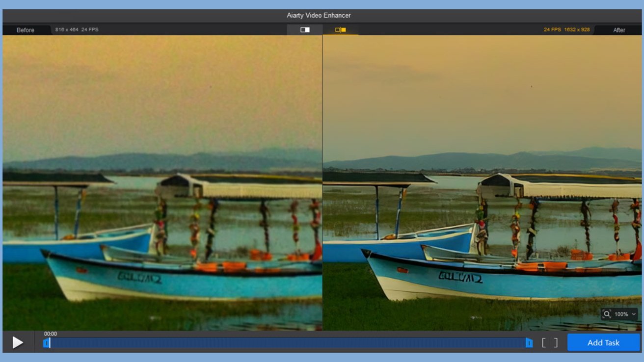Select the yellow side-by-side split view icon
Screen dimensions: 644x362
[x=341, y=30]
